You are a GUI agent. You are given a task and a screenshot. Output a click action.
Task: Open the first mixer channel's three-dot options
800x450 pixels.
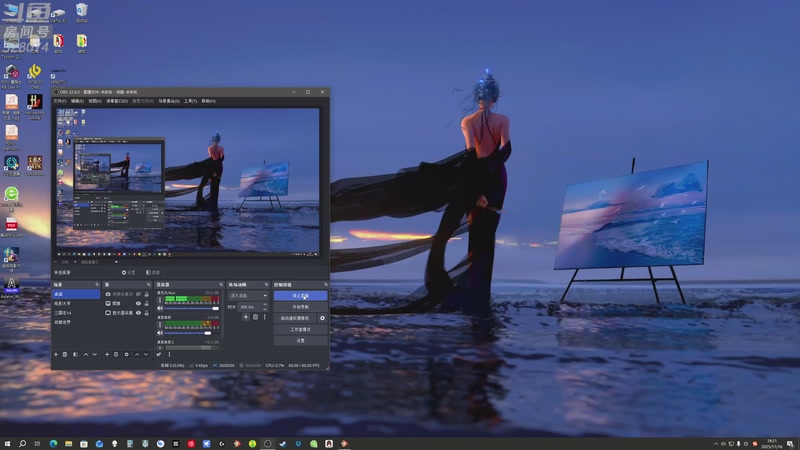coord(160,301)
